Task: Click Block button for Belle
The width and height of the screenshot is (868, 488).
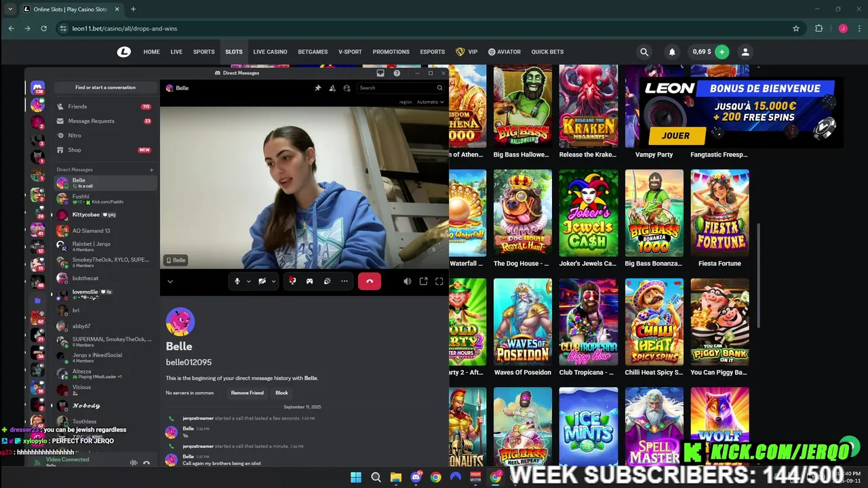Action: 281,393
